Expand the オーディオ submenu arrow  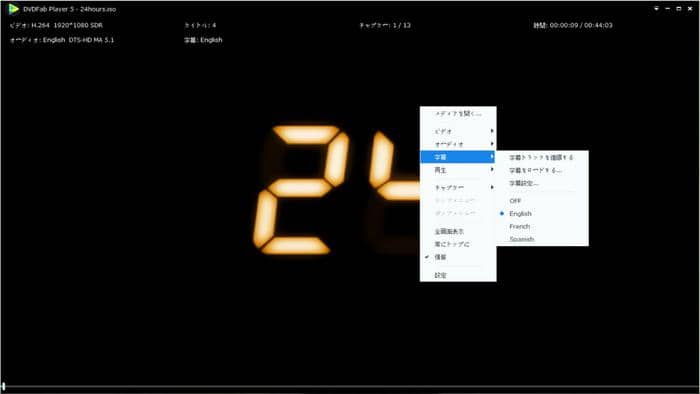click(492, 144)
